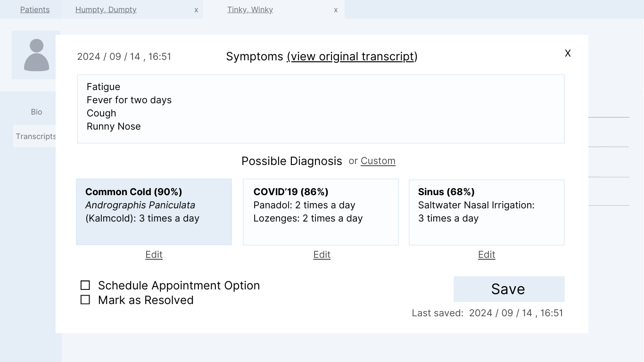
Task: Open view original transcript link
Action: point(352,57)
